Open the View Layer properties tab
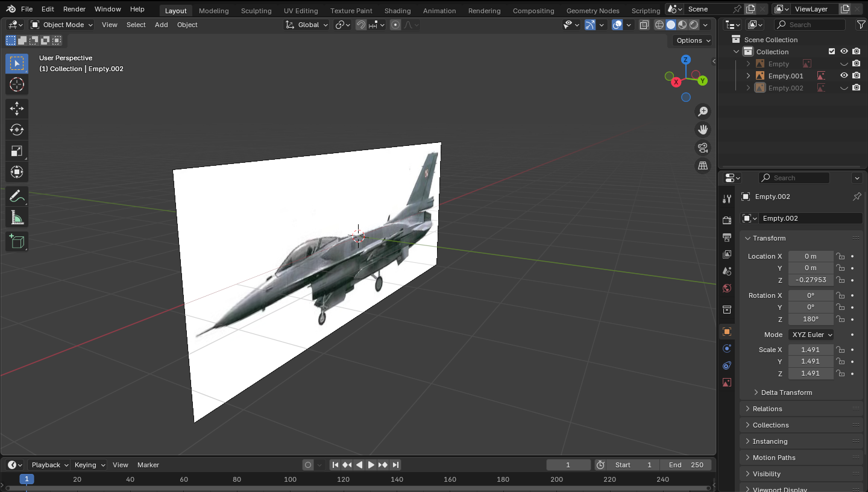 coord(727,254)
